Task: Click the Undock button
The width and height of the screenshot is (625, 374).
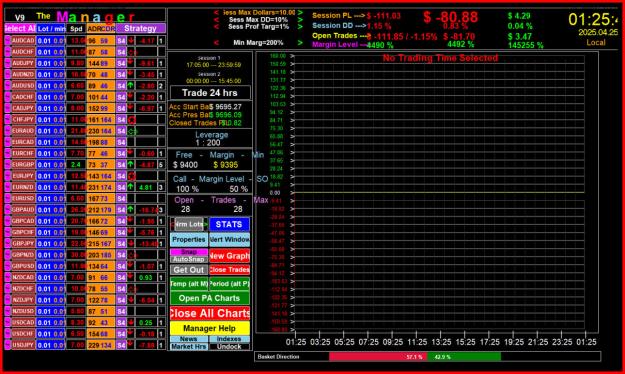Action: (230, 346)
